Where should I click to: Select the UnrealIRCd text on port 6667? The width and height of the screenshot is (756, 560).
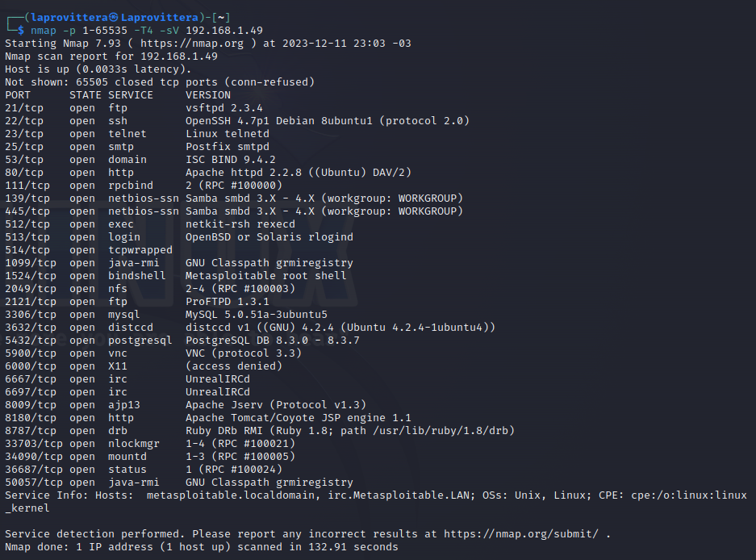coord(218,379)
